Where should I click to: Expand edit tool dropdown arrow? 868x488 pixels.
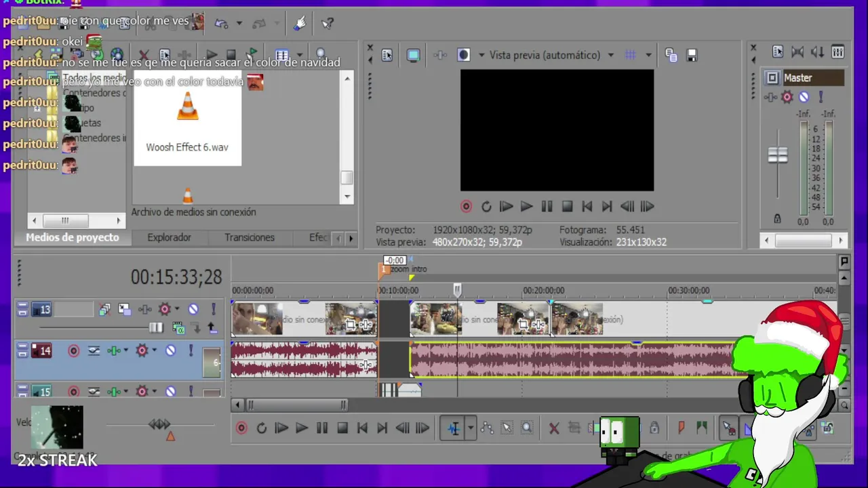coord(470,428)
